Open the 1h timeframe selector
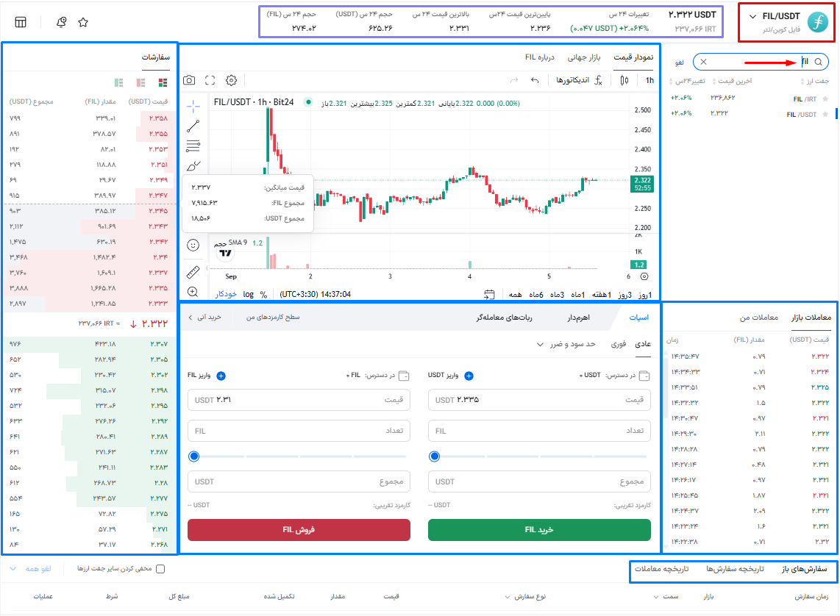 point(649,80)
